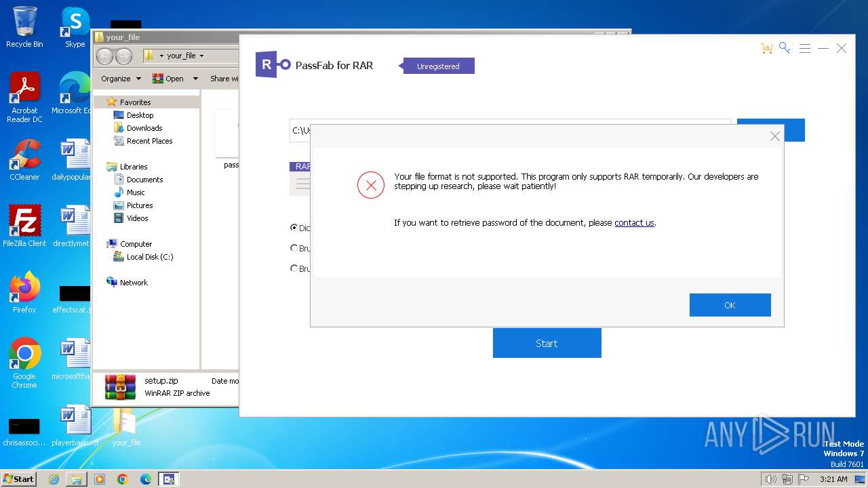This screenshot has width=868, height=488.
Task: Open Internet Explorer from taskbar
Action: click(x=54, y=479)
